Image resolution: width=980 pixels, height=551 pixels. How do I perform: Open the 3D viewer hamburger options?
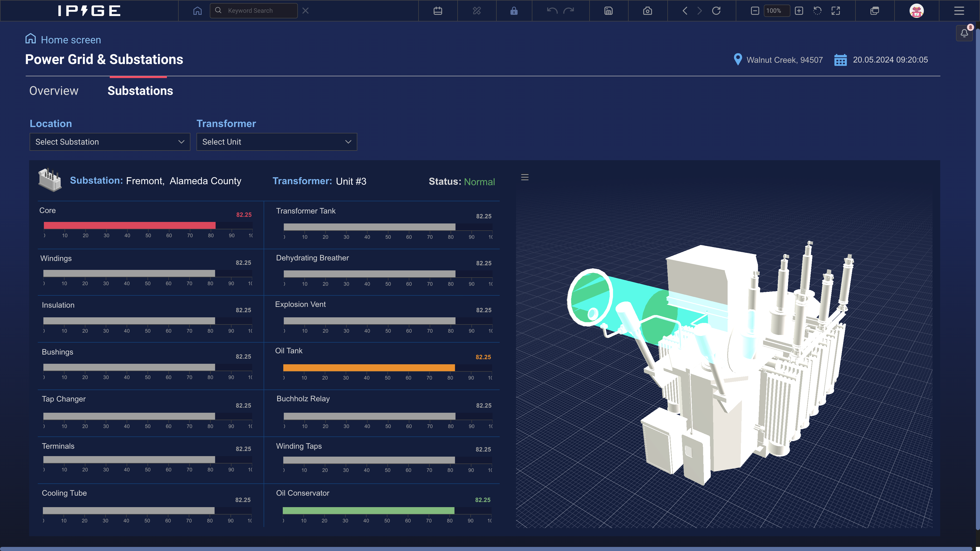pyautogui.click(x=525, y=177)
